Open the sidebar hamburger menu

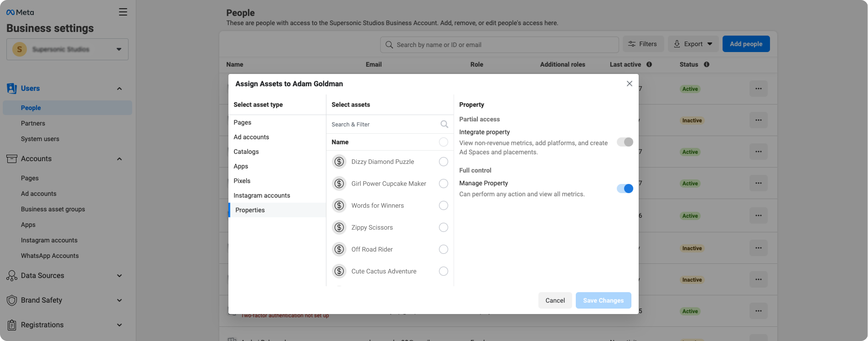point(123,12)
